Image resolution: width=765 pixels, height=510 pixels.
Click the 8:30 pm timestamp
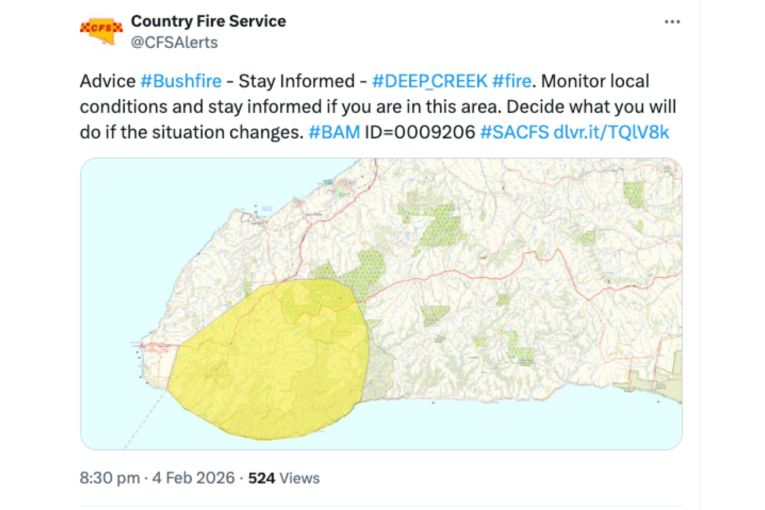109,478
